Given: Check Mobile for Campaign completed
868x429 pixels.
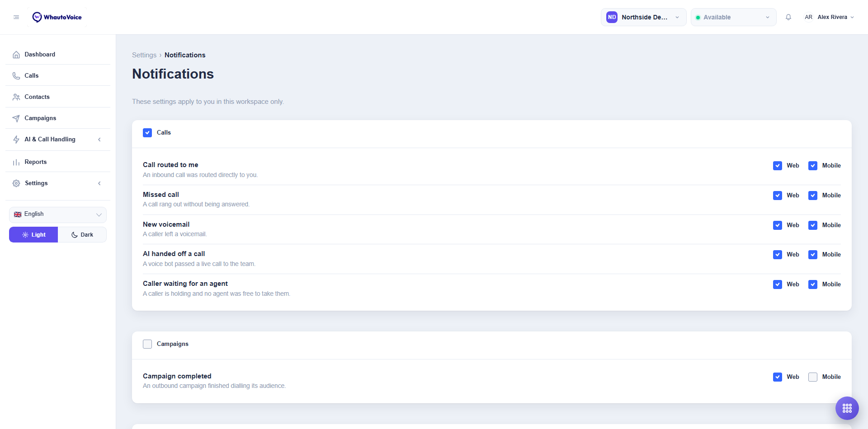Looking at the screenshot, I should pyautogui.click(x=813, y=377).
